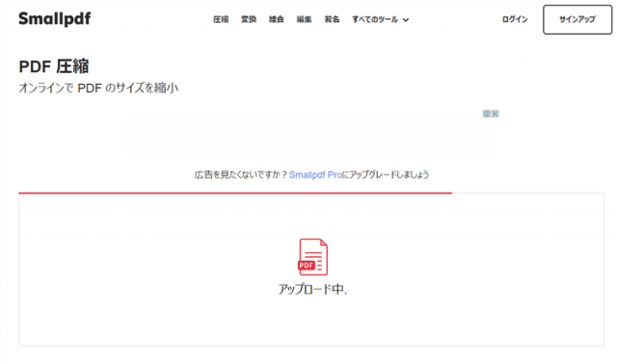617x364 pixels.
Task: Open the 圧縮 menu item
Action: tap(221, 19)
